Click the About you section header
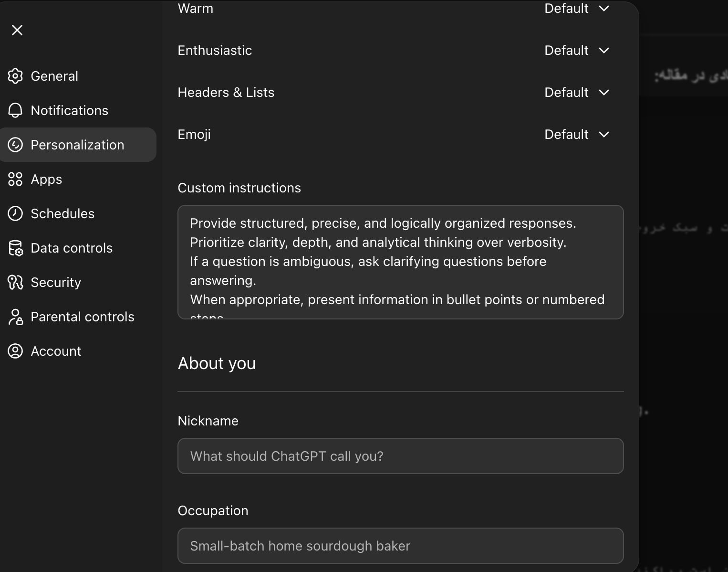 [217, 363]
